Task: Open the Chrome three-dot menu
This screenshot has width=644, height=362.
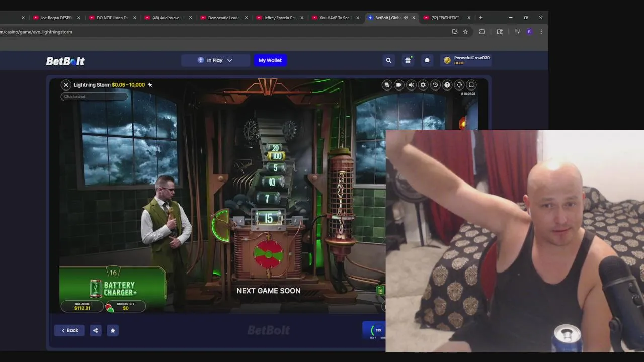Action: click(x=541, y=32)
